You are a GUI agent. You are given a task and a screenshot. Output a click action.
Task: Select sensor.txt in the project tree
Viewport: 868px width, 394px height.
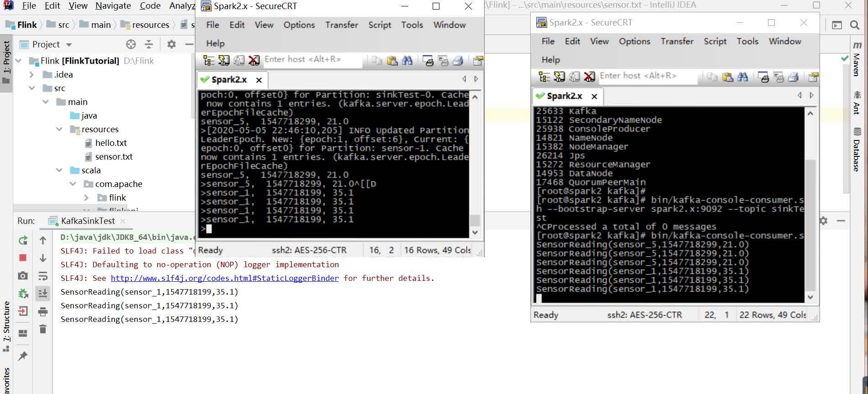[114, 156]
